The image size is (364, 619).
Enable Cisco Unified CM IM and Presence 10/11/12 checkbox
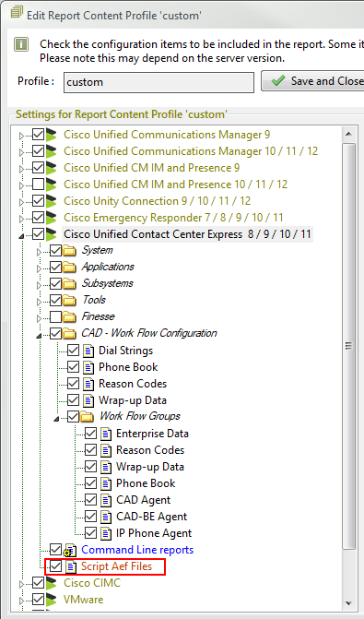pos(38,185)
